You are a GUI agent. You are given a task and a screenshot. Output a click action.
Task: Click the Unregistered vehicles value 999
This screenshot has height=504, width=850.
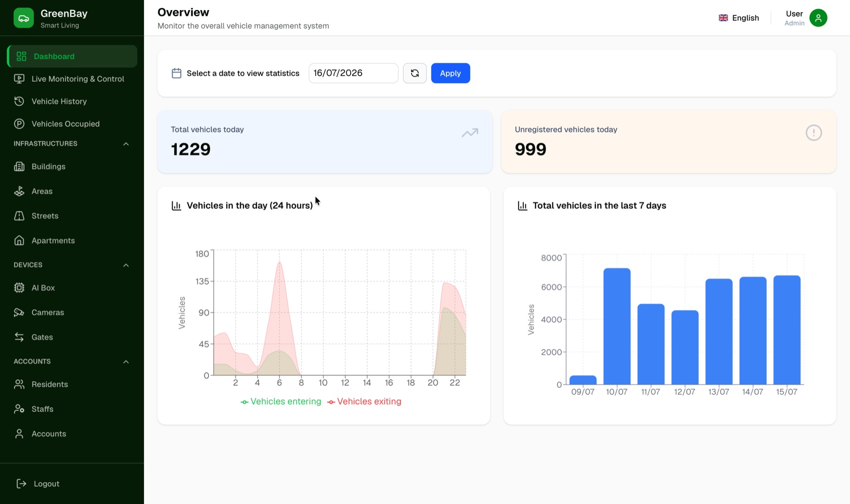530,149
